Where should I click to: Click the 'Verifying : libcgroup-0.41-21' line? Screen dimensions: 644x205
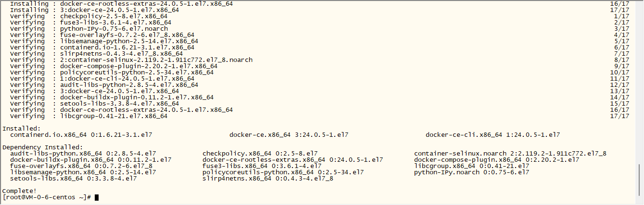(x=89, y=116)
